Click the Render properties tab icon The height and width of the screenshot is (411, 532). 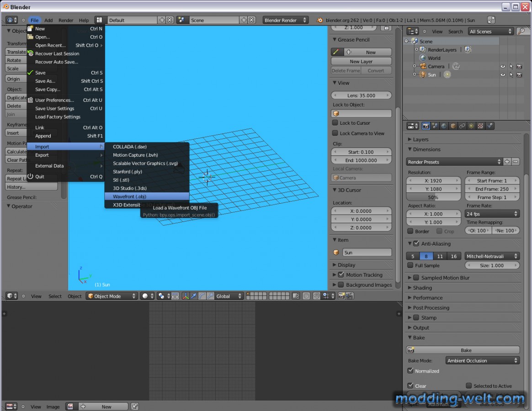(426, 126)
